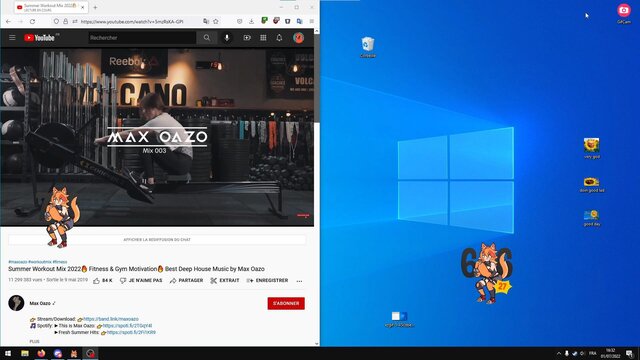
Task: Expand the description with PLUS
Action: point(34,341)
